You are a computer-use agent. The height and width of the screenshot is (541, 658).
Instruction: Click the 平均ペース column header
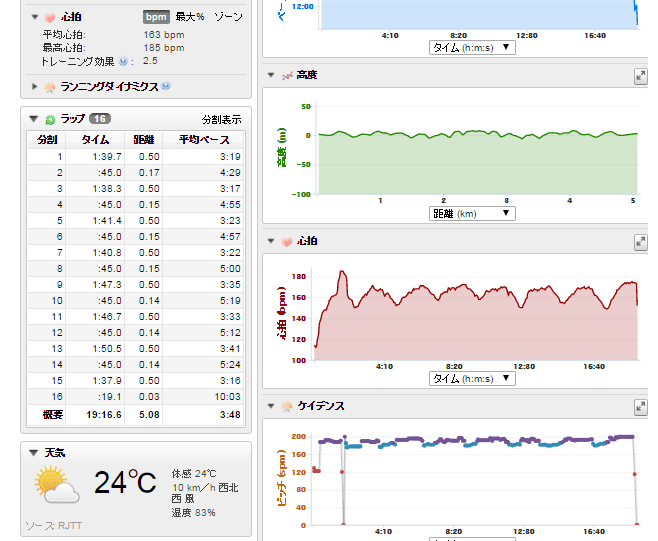click(x=204, y=140)
